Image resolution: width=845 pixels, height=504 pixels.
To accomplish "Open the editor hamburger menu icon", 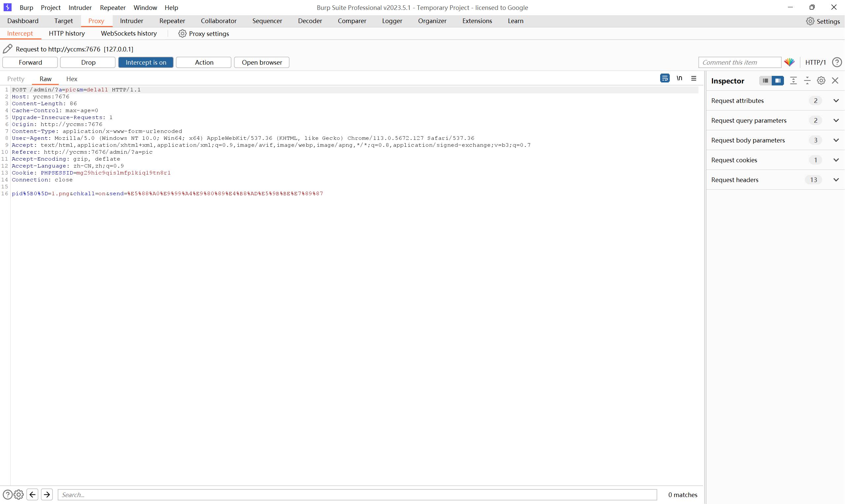I will point(693,79).
